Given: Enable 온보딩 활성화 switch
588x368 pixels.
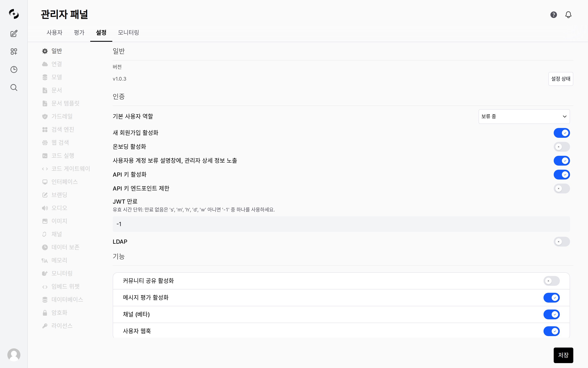Looking at the screenshot, I should coord(561,147).
